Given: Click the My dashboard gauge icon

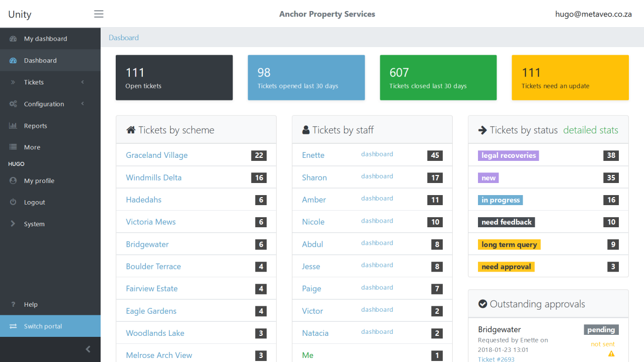Looking at the screenshot, I should (x=14, y=39).
